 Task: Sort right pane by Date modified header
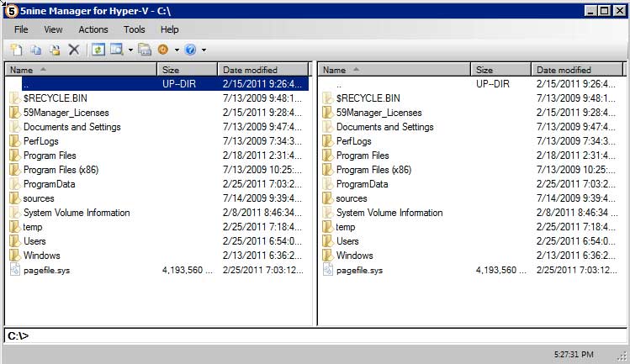click(577, 70)
